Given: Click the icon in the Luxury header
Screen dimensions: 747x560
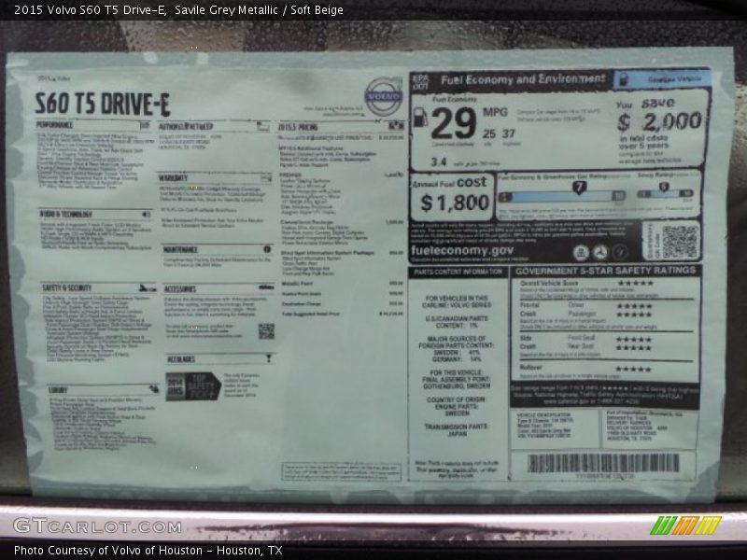Looking at the screenshot, I should 153,389.
